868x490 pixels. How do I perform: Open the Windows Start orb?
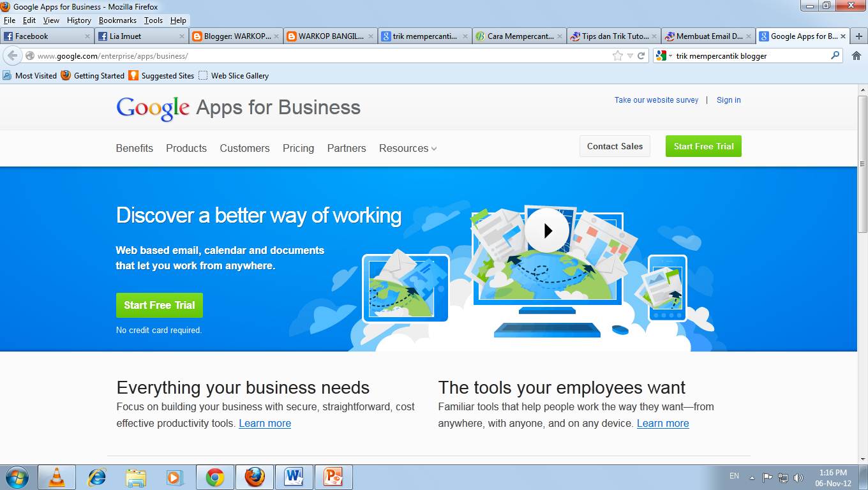(x=17, y=477)
